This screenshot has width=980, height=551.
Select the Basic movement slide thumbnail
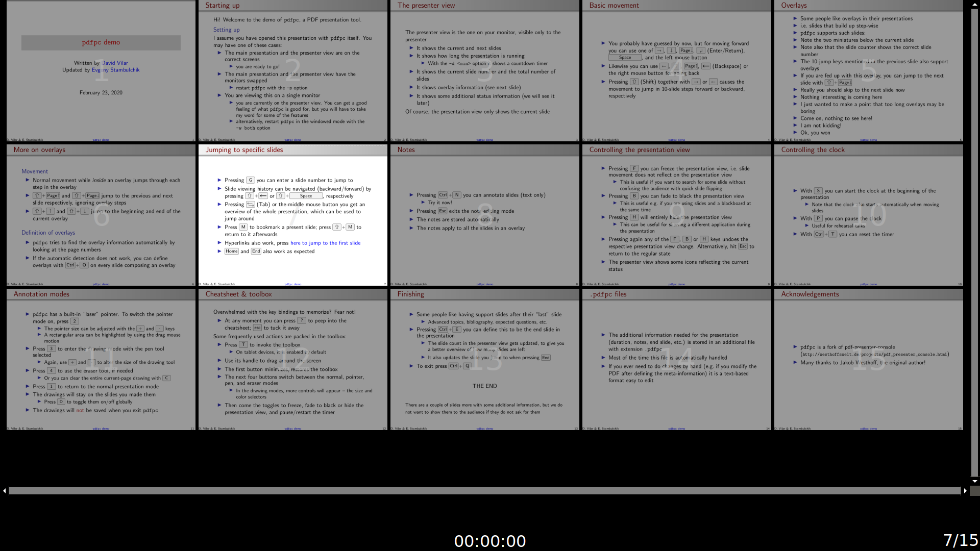click(677, 71)
